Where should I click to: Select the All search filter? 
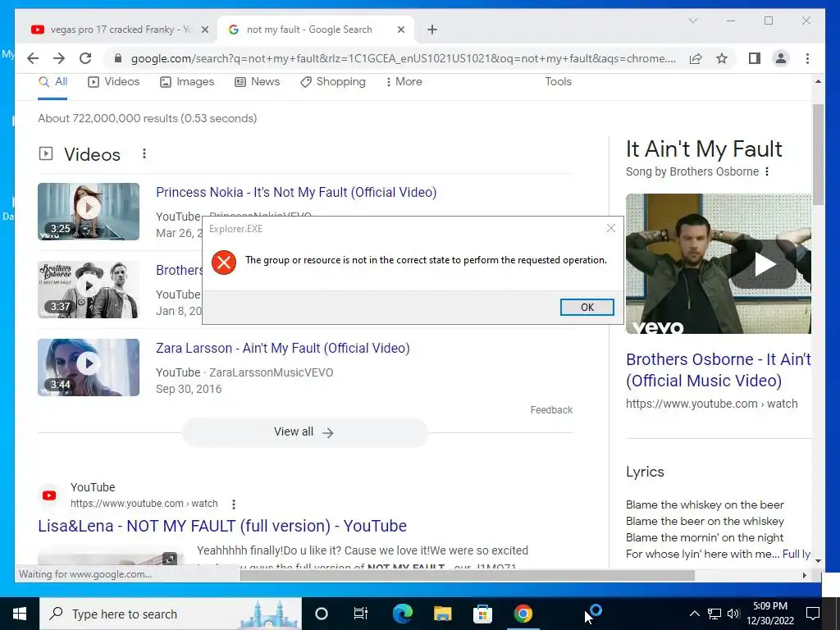tap(53, 82)
